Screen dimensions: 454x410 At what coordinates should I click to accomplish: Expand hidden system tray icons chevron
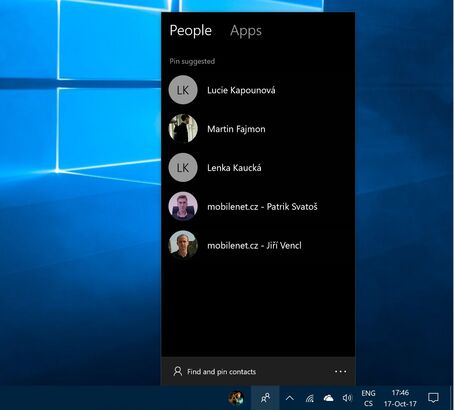(290, 398)
